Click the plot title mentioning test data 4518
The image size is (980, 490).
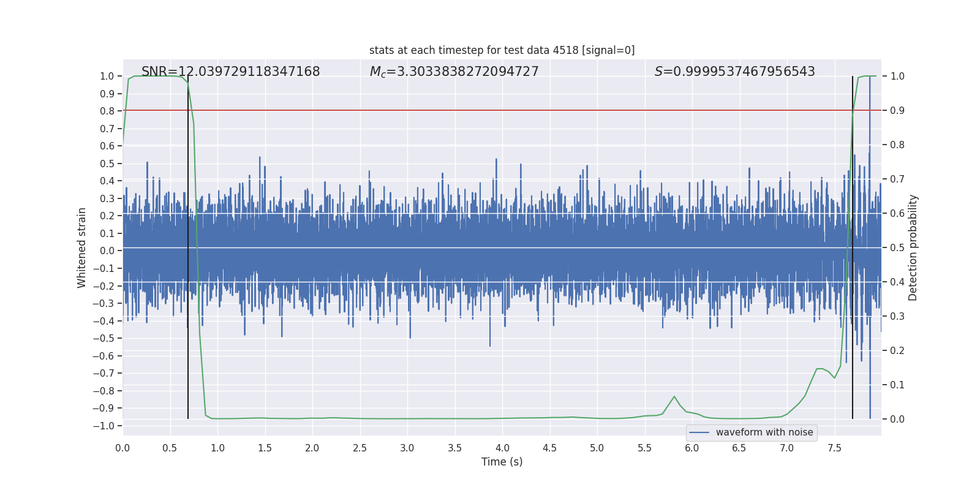pyautogui.click(x=502, y=50)
